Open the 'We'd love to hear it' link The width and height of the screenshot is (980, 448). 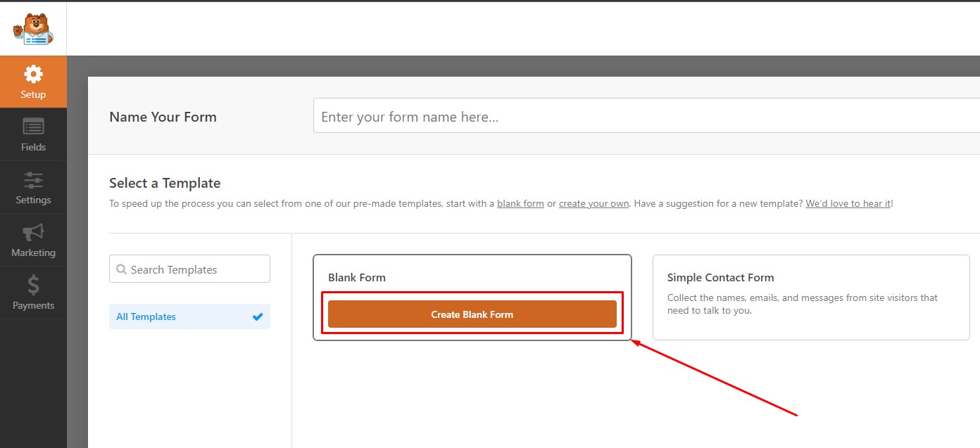pos(848,203)
